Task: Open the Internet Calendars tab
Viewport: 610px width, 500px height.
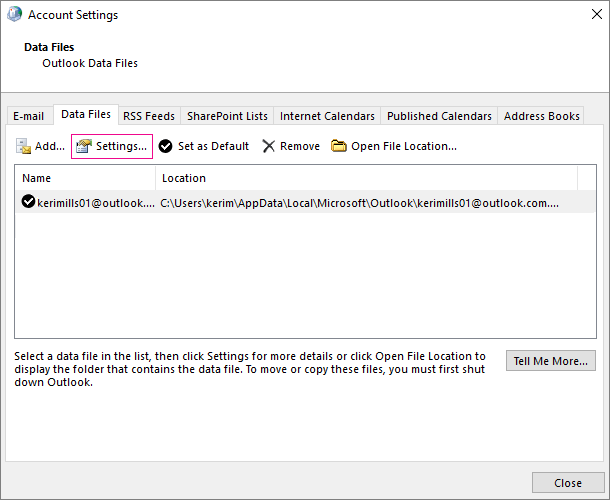Action: pos(327,116)
